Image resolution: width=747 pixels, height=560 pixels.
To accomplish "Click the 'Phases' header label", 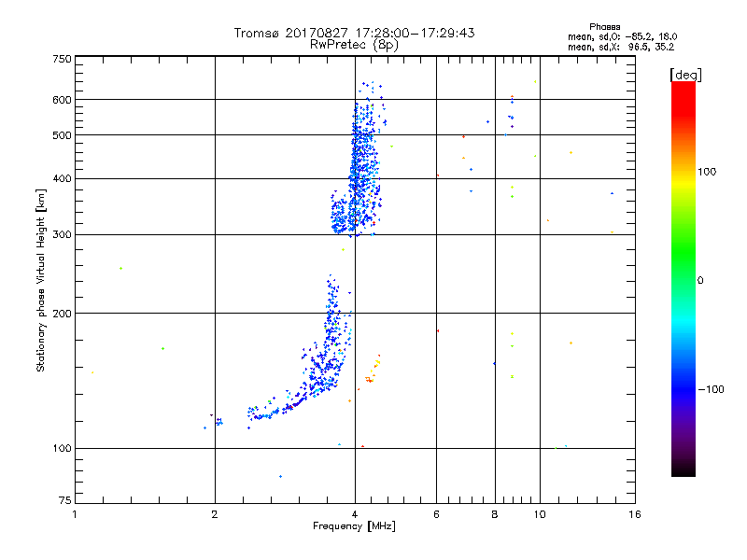I will click(604, 27).
